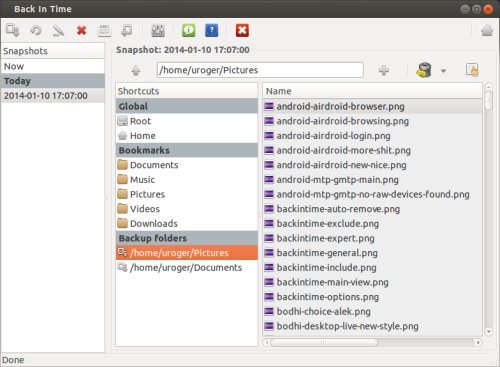Select backup folder /home/uroger/Documents

point(187,268)
